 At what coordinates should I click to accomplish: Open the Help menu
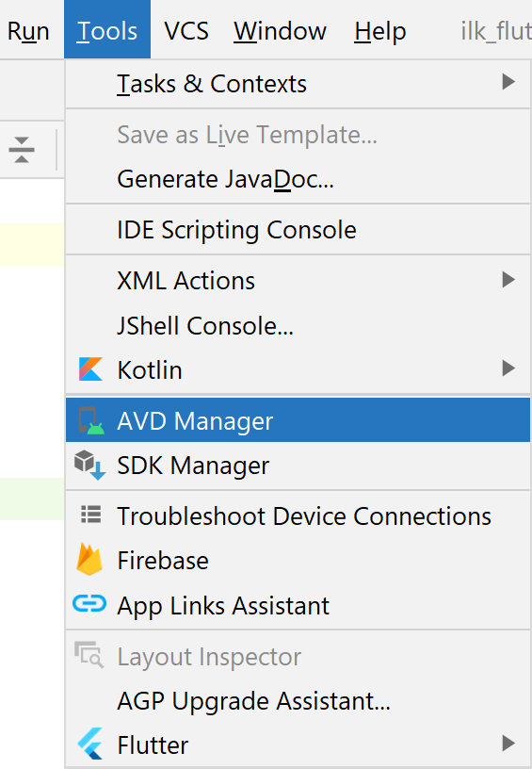pyautogui.click(x=380, y=31)
